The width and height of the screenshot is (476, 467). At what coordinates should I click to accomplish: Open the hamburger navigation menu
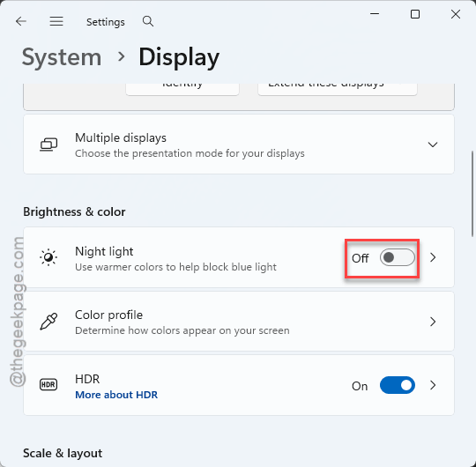pos(56,21)
